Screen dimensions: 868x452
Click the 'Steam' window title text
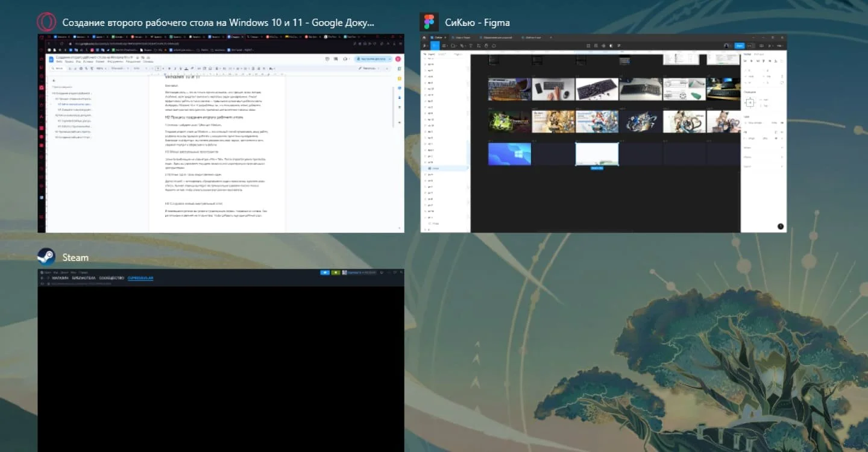(x=75, y=257)
